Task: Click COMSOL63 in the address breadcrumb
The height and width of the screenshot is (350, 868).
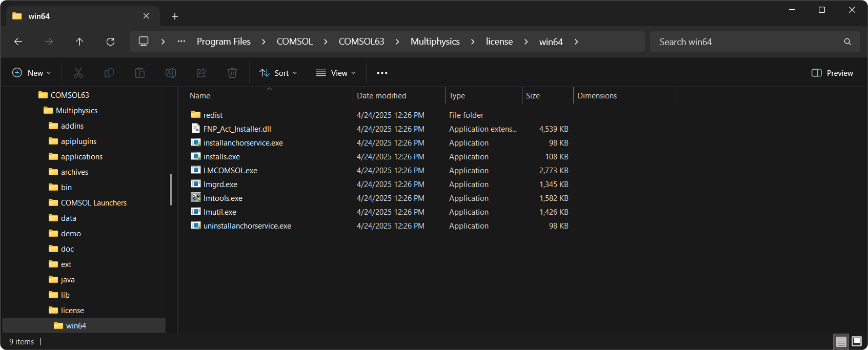Action: click(361, 42)
